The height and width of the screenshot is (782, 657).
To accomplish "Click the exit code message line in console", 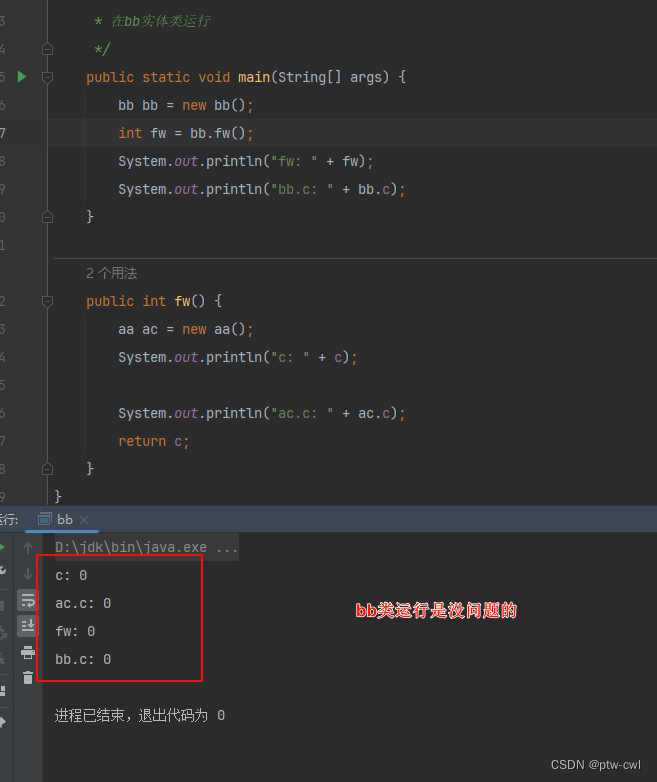I will (140, 716).
